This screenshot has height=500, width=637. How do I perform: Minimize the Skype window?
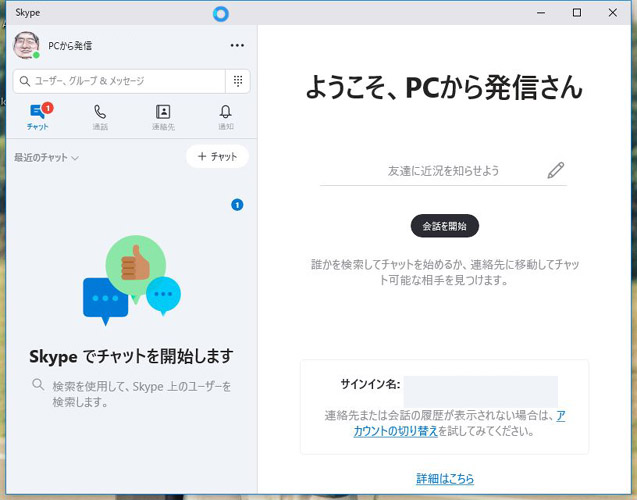(541, 13)
